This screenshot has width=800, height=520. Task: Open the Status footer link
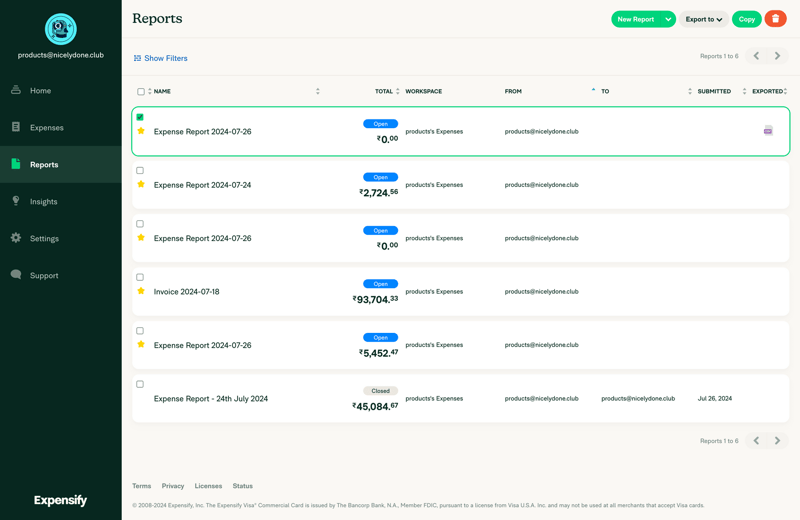tap(242, 486)
